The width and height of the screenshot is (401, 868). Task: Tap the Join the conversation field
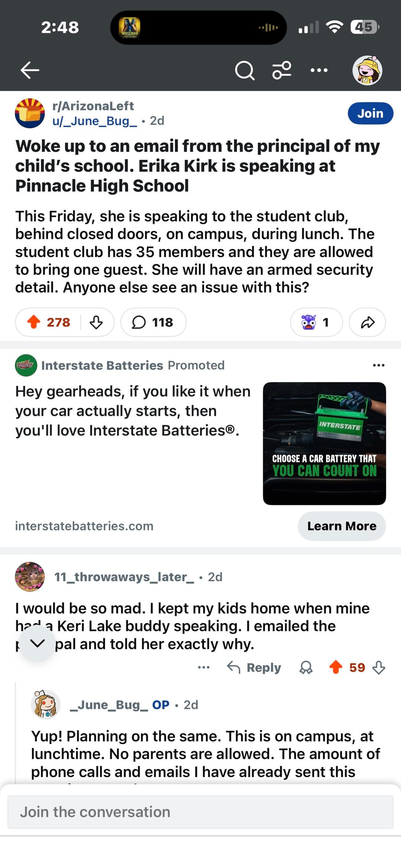tap(200, 812)
